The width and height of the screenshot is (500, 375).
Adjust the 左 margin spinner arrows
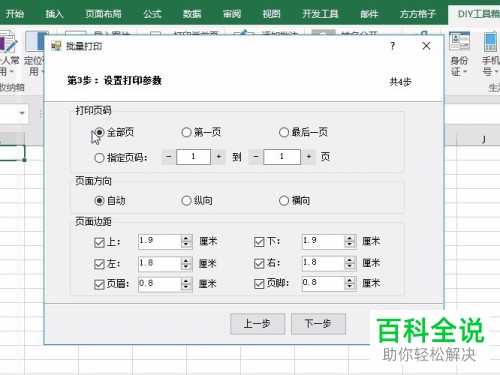pos(186,264)
